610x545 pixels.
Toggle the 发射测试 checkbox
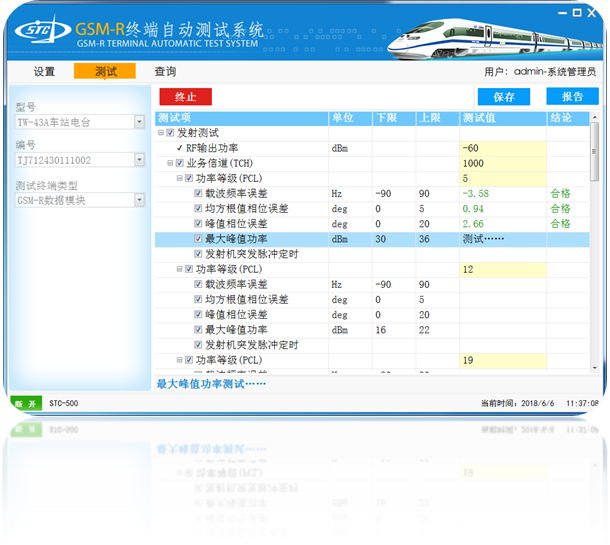point(170,133)
